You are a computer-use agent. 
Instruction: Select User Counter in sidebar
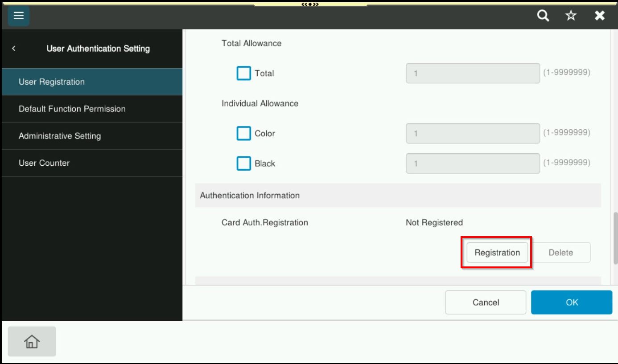click(x=92, y=163)
